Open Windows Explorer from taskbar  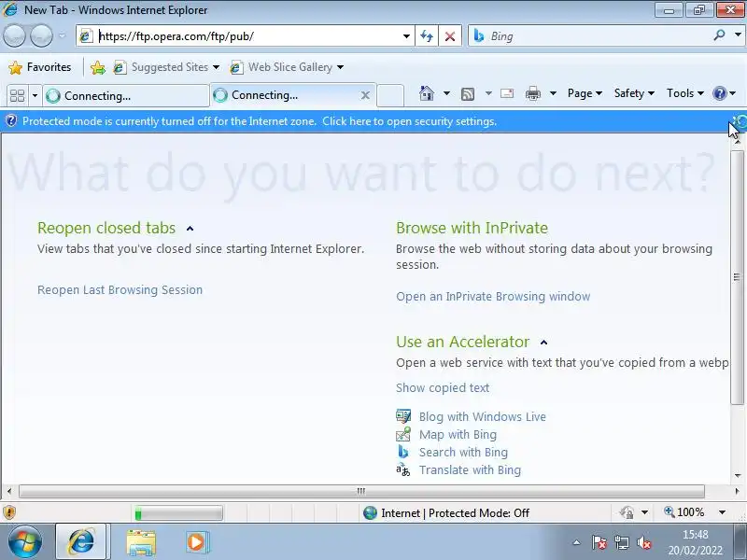[141, 542]
